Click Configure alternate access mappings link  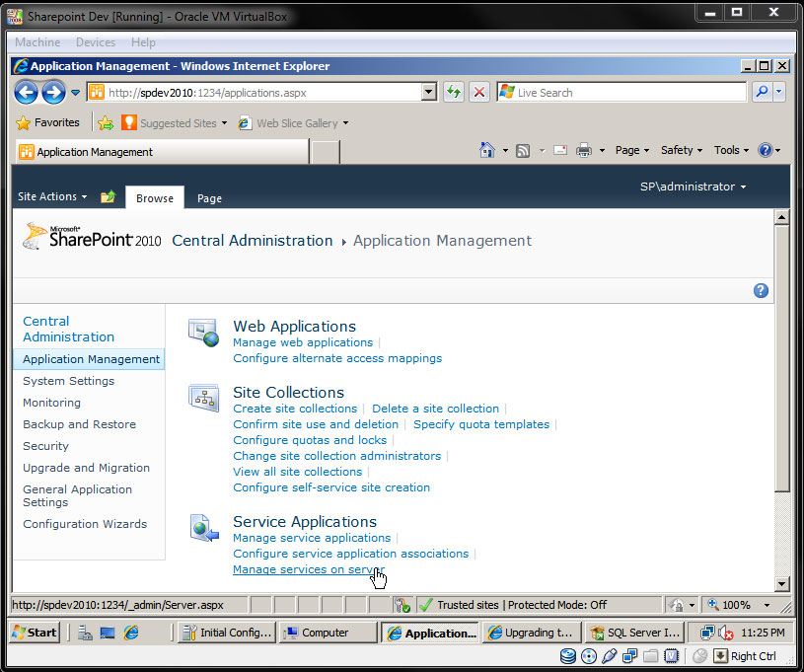click(337, 358)
